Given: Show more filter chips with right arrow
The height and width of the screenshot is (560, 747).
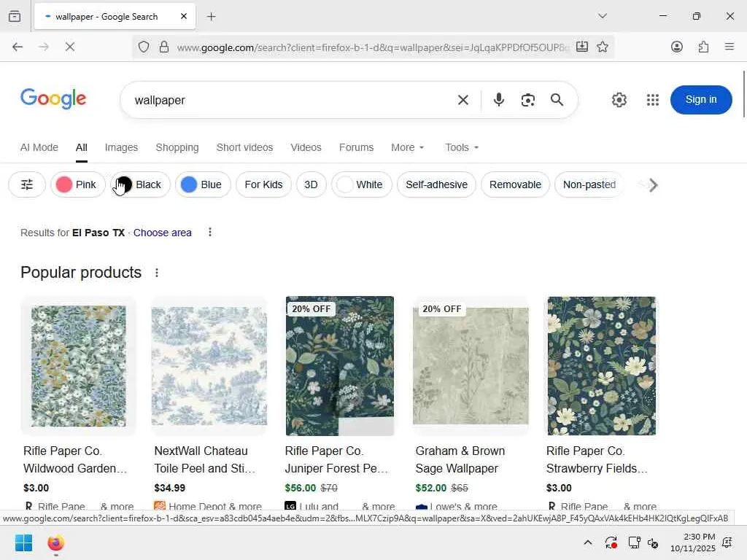Looking at the screenshot, I should click(653, 184).
